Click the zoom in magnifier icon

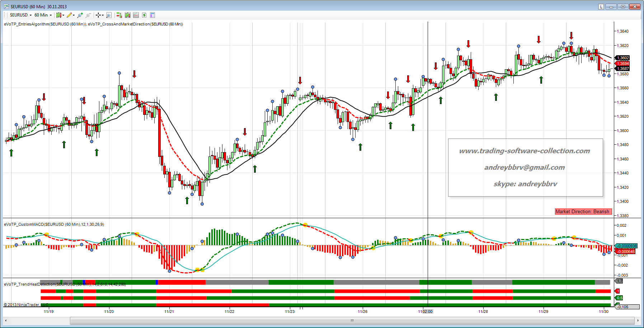pos(80,15)
